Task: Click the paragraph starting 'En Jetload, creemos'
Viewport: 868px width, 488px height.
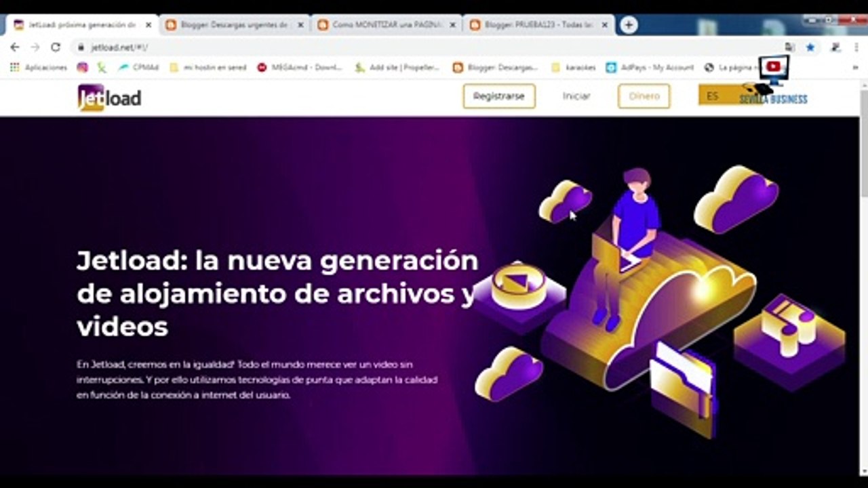Action: [x=257, y=380]
